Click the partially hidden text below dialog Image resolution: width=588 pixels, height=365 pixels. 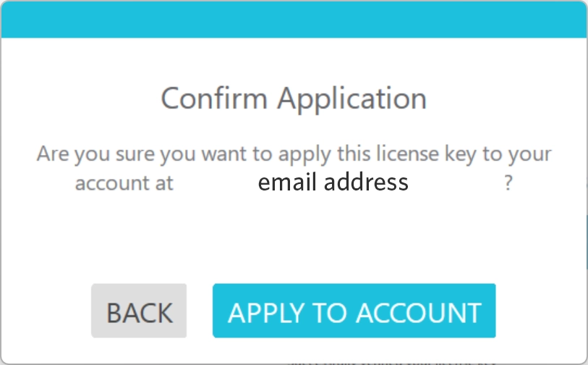coord(391,361)
